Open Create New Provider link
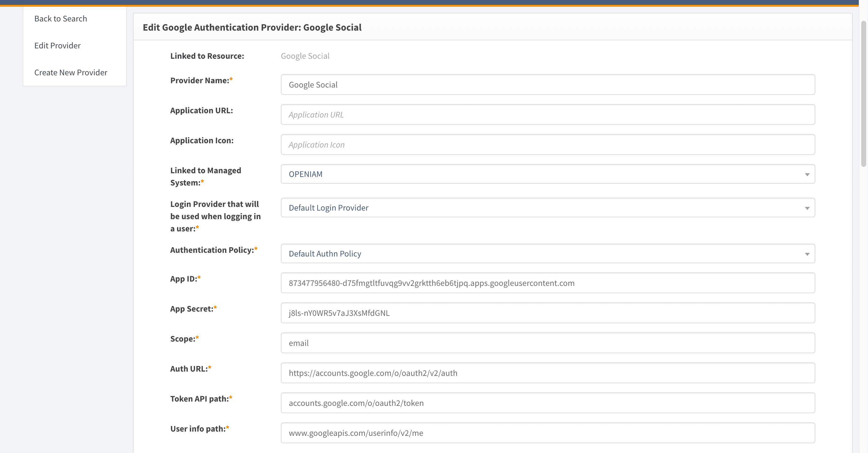 click(71, 73)
